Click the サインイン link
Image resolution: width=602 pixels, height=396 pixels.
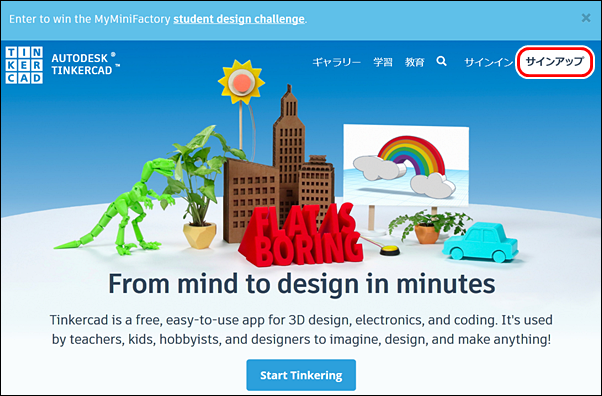point(488,62)
